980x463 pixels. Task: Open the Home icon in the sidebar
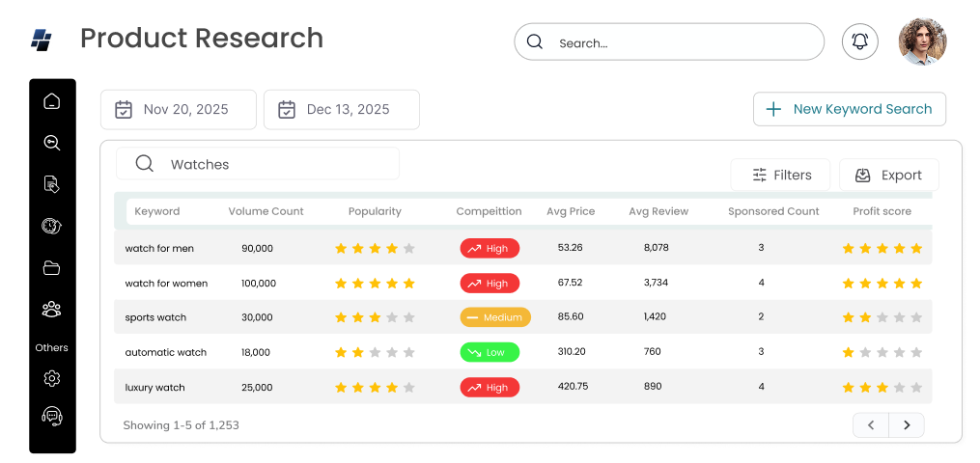pyautogui.click(x=52, y=101)
